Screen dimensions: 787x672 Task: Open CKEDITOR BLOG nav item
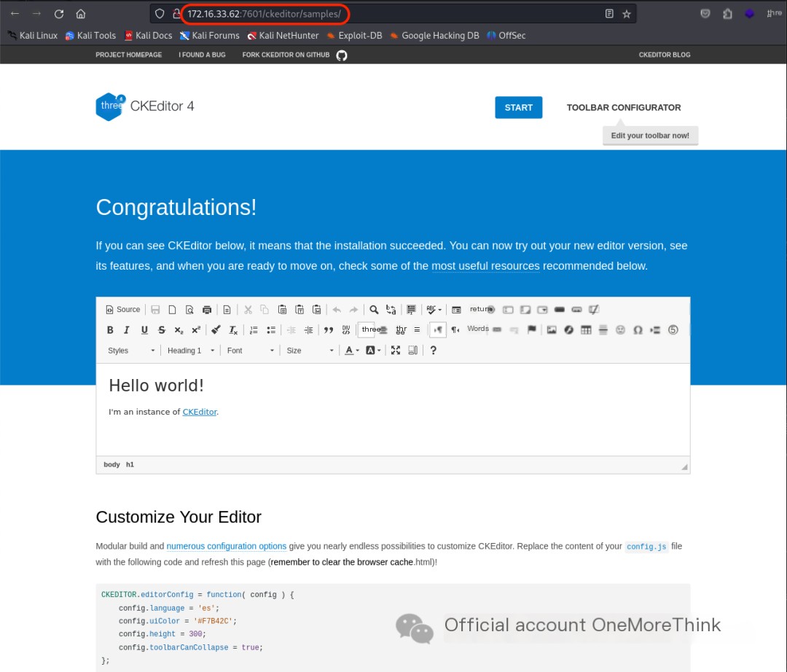click(x=664, y=55)
